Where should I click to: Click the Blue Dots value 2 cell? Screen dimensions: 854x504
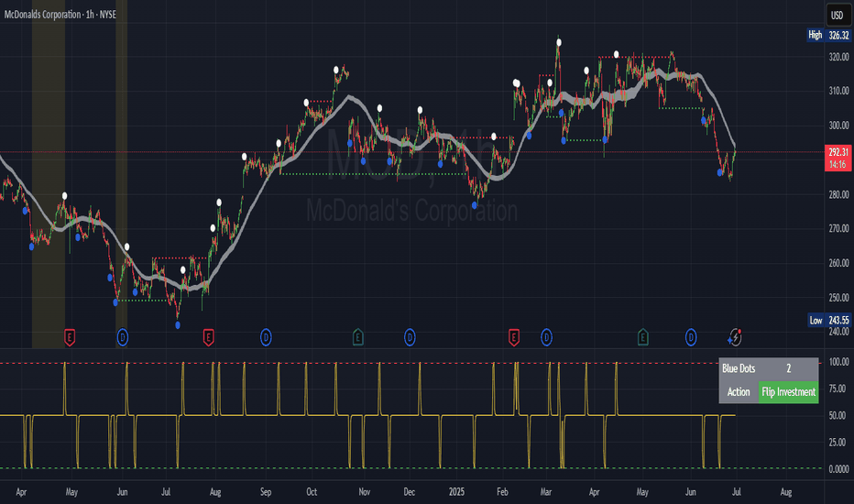click(x=788, y=369)
